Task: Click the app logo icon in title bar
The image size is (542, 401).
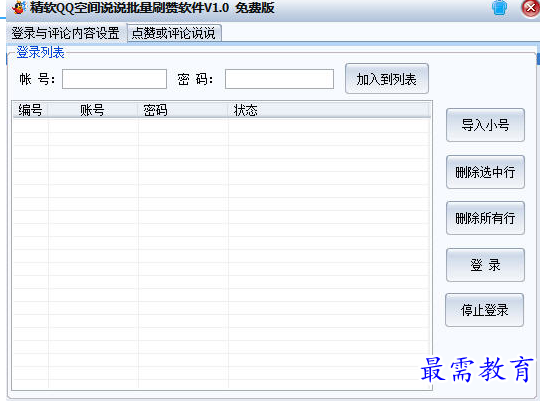Action: tap(19, 8)
